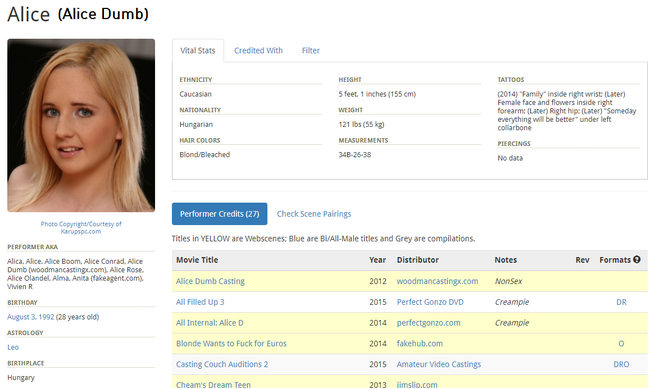Open the Vital Stats tab
650x389 pixels.
tap(198, 51)
